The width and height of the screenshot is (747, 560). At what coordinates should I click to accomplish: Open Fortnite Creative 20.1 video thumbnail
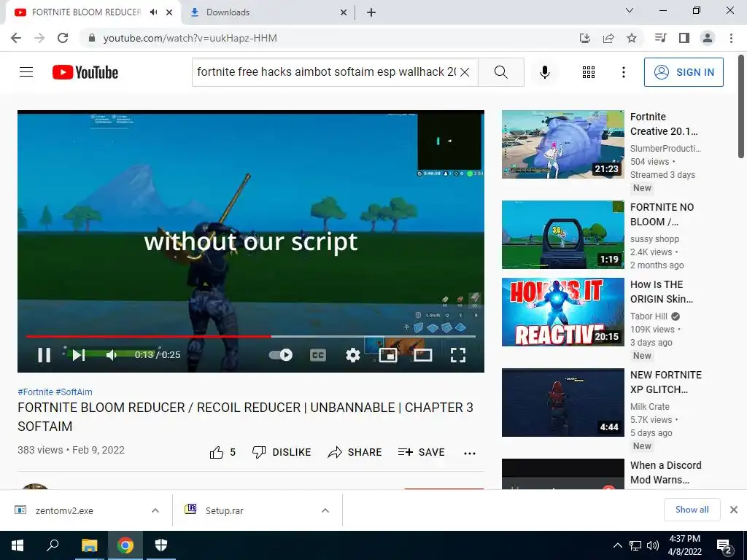tap(562, 144)
